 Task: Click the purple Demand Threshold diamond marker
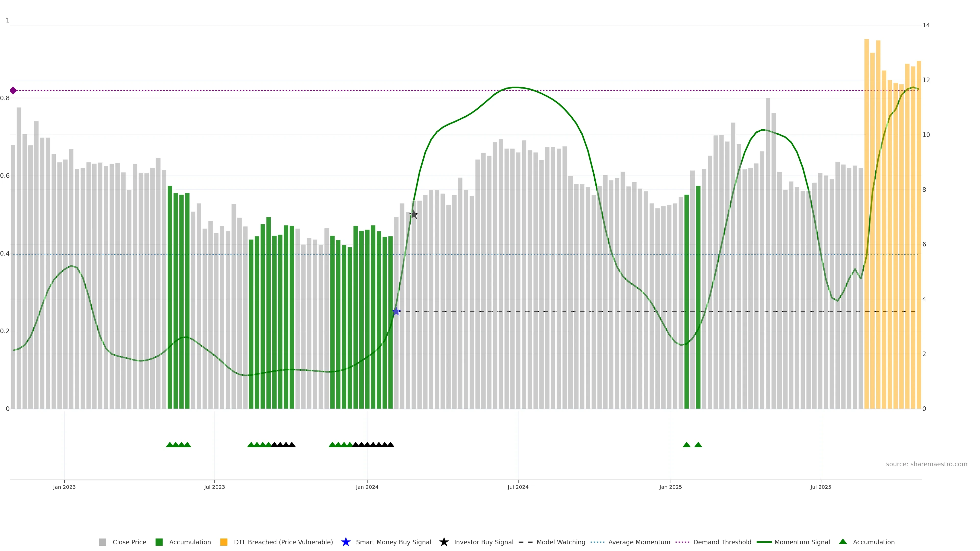click(13, 91)
